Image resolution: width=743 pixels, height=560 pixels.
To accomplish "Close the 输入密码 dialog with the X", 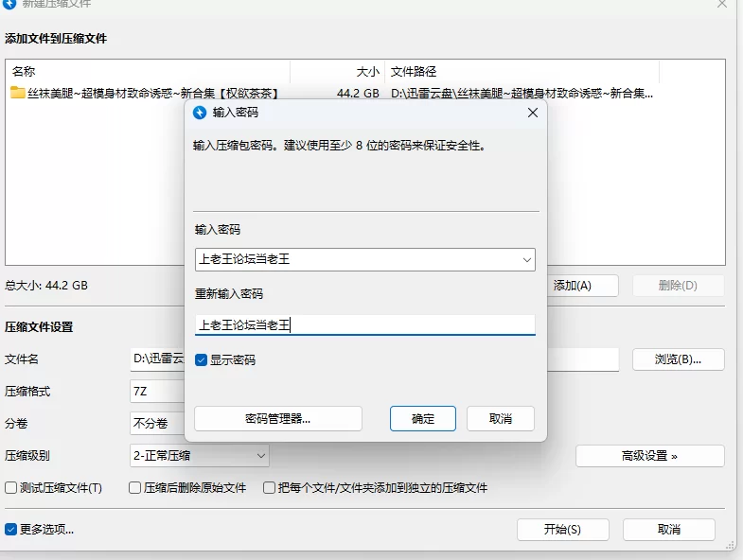I will tap(532, 113).
